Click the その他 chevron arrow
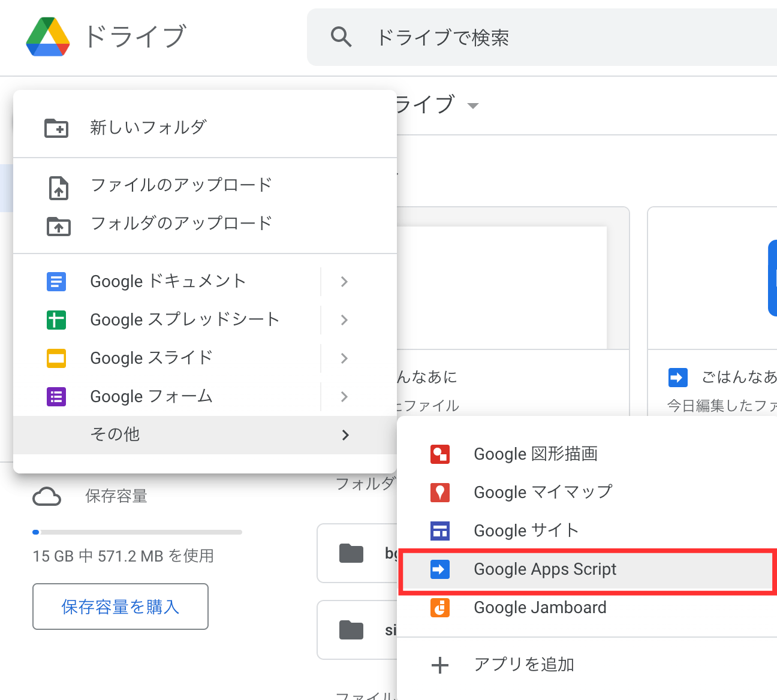The width and height of the screenshot is (777, 700). (345, 435)
